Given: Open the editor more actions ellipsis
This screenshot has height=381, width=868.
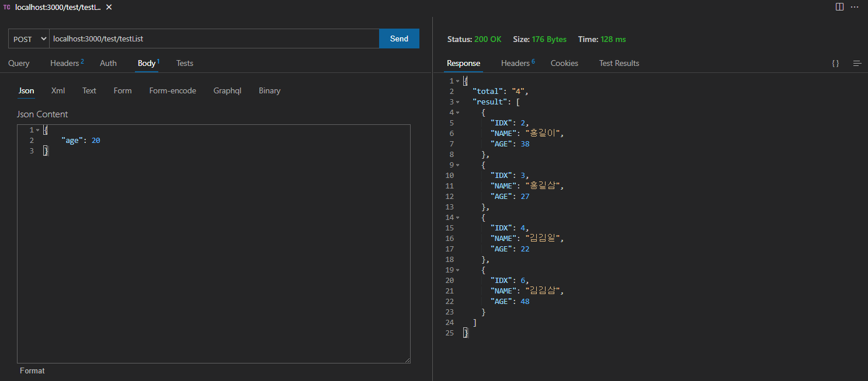Looking at the screenshot, I should 855,7.
